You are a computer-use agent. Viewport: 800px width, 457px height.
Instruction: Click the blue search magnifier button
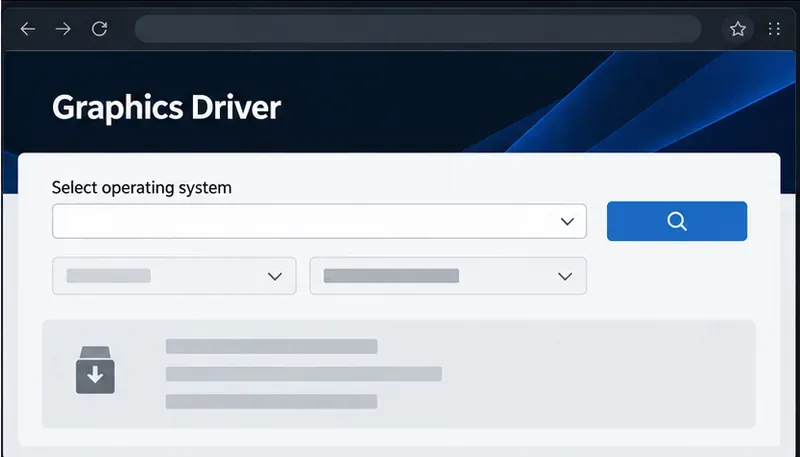coord(677,221)
